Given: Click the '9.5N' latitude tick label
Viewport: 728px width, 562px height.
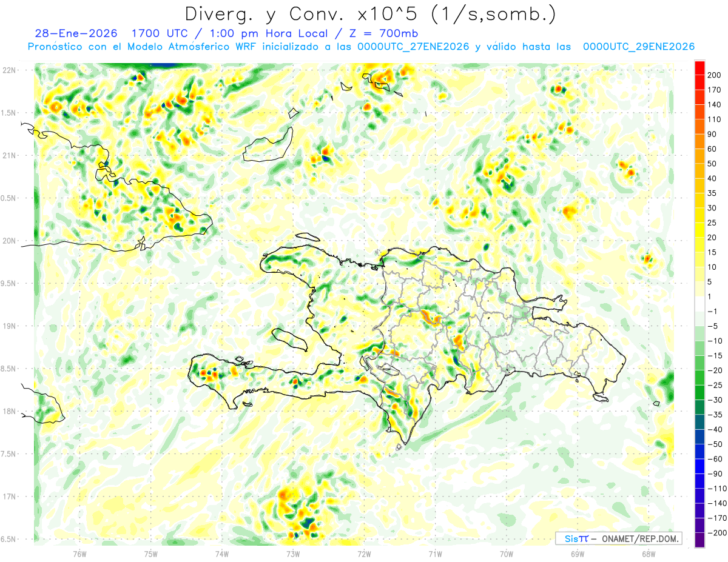Looking at the screenshot, I should (8, 283).
